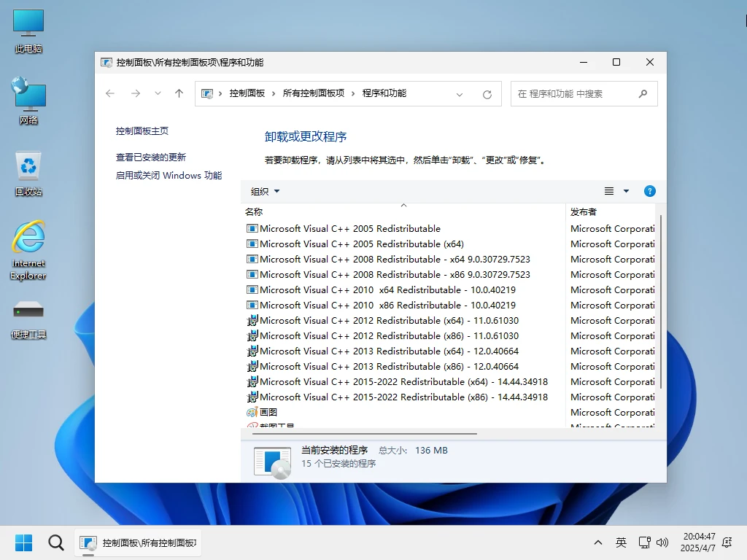Maximize the Programs and Features window
Viewport: 747px width, 560px height.
[616, 63]
